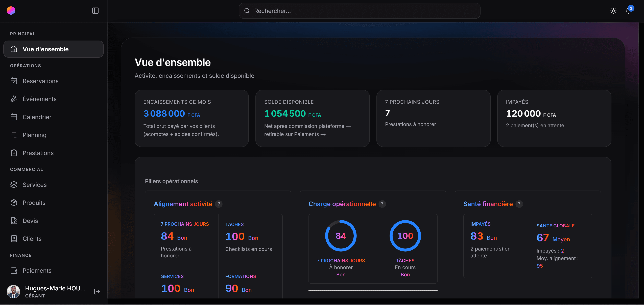Viewport: 644px width, 305px height.
Task: Open the Clients list
Action: (x=54, y=239)
